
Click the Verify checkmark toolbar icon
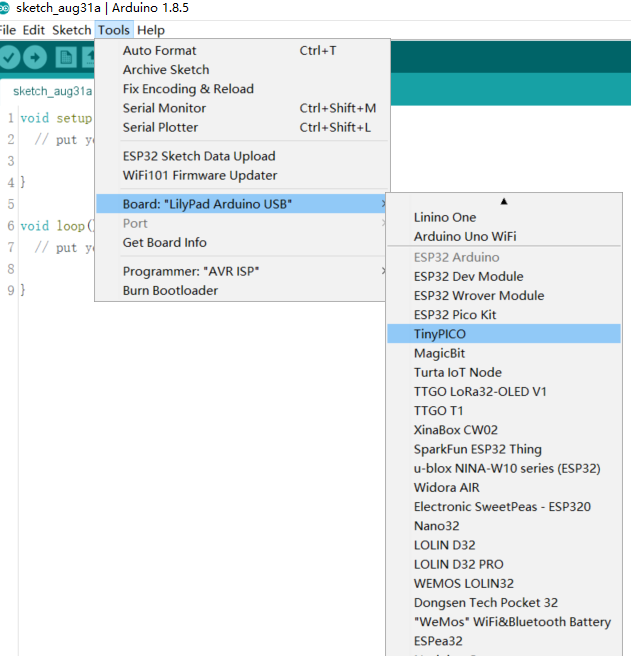9,57
